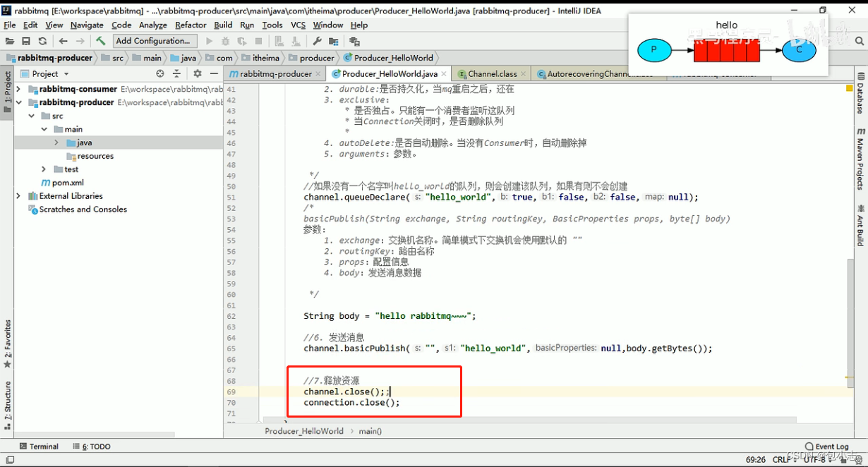Open the 6: TODO tool window

click(92, 447)
